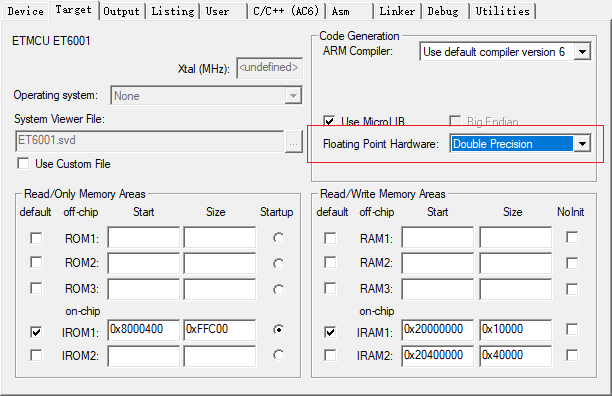
Task: Click the ROM1 Start field
Action: 144,237
